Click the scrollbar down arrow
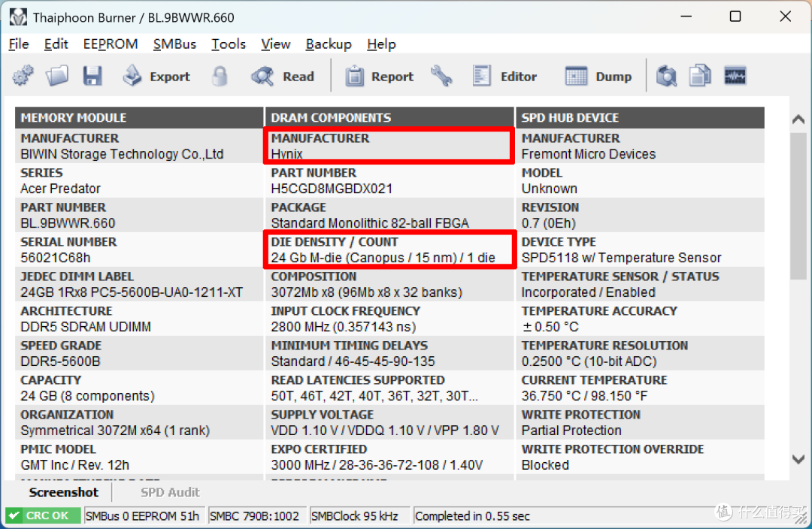812x529 pixels. (798, 459)
